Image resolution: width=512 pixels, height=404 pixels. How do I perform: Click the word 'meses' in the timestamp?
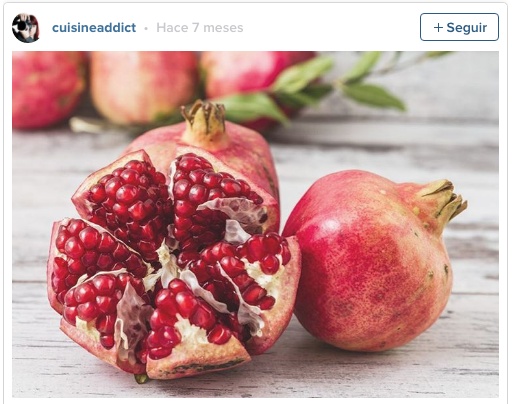pyautogui.click(x=223, y=28)
